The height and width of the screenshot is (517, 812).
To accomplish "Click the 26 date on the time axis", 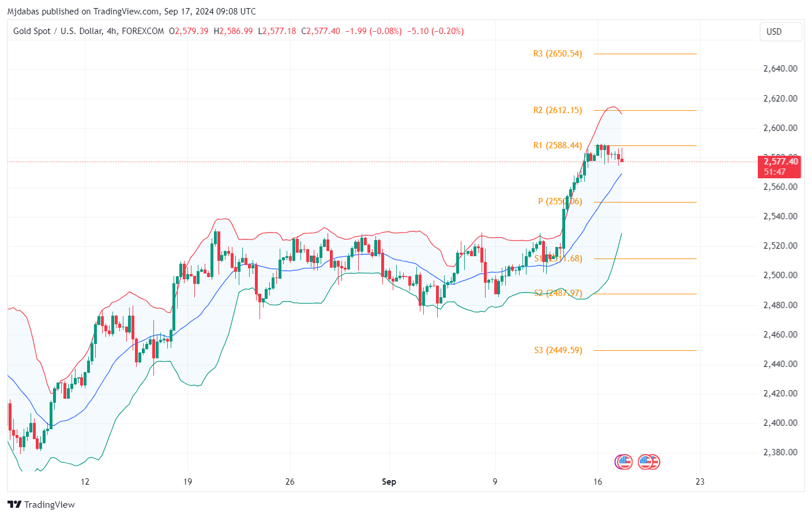I will pyautogui.click(x=290, y=482).
